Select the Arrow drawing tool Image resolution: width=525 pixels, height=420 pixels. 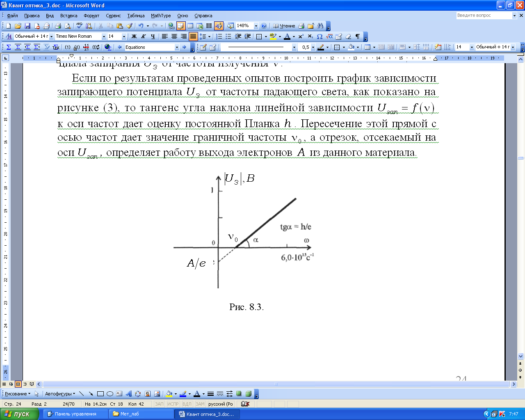[91, 394]
